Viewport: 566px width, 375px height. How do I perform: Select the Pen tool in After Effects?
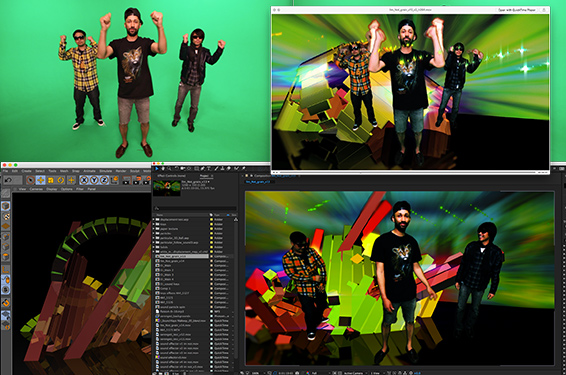203,168
